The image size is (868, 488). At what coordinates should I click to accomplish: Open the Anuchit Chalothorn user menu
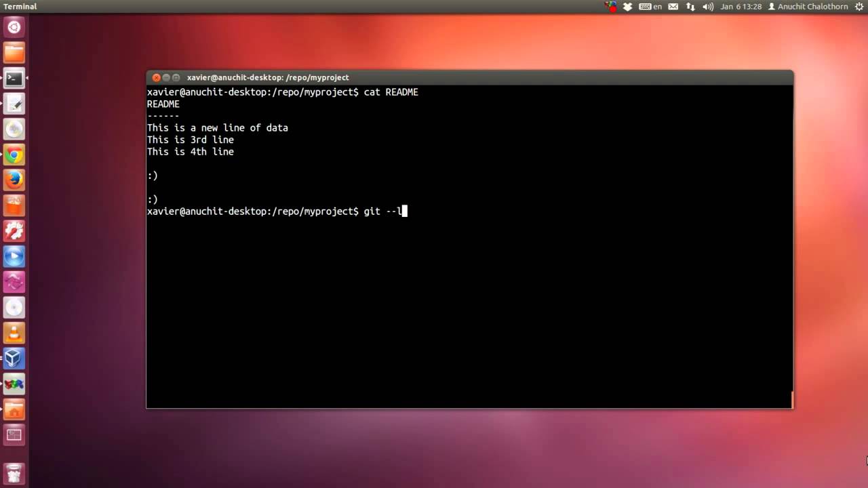807,7
